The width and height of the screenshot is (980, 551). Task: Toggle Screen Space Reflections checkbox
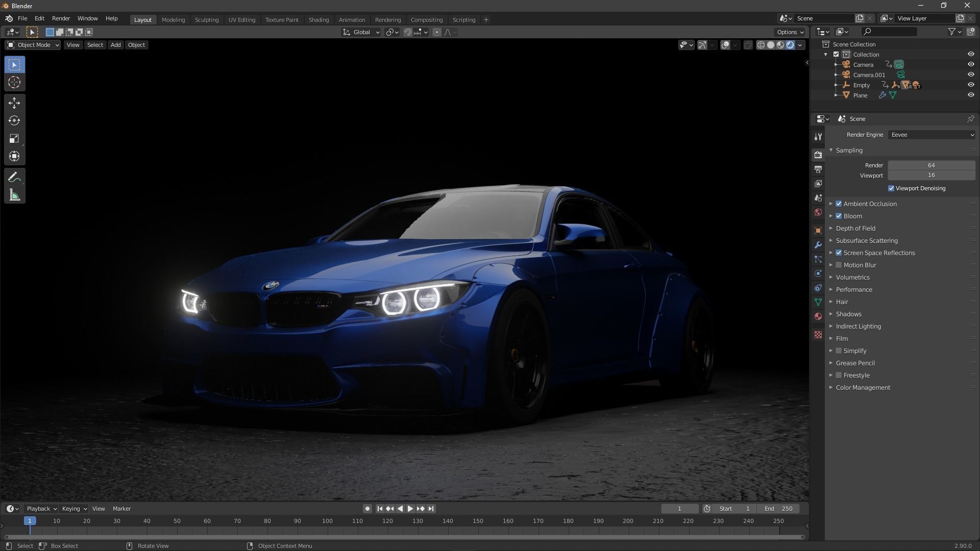[x=839, y=253]
